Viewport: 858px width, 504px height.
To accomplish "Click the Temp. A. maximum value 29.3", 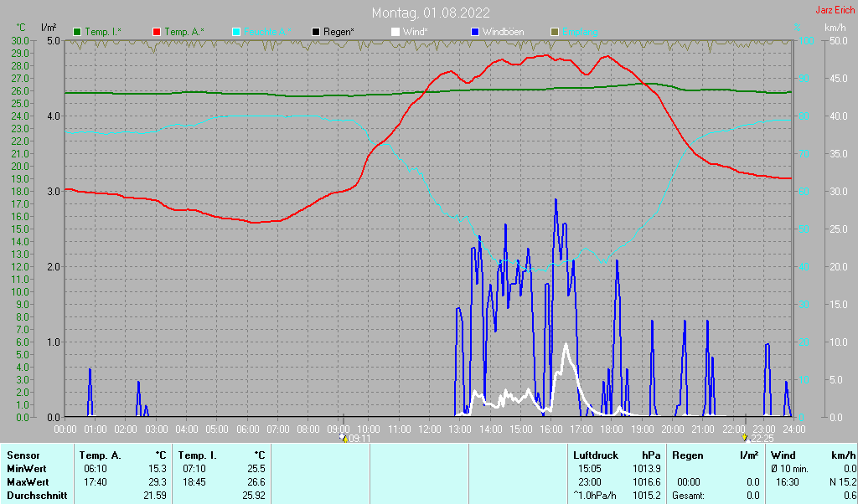I will (x=158, y=482).
